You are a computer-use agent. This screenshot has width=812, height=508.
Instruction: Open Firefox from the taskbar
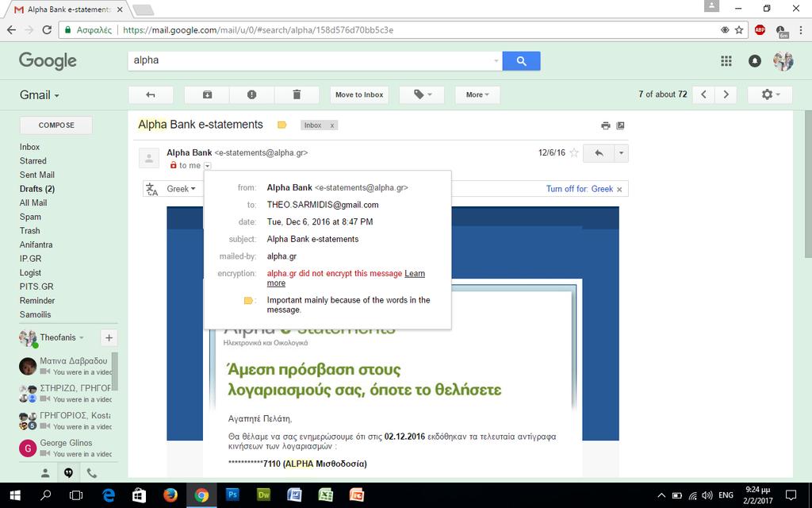(170, 495)
